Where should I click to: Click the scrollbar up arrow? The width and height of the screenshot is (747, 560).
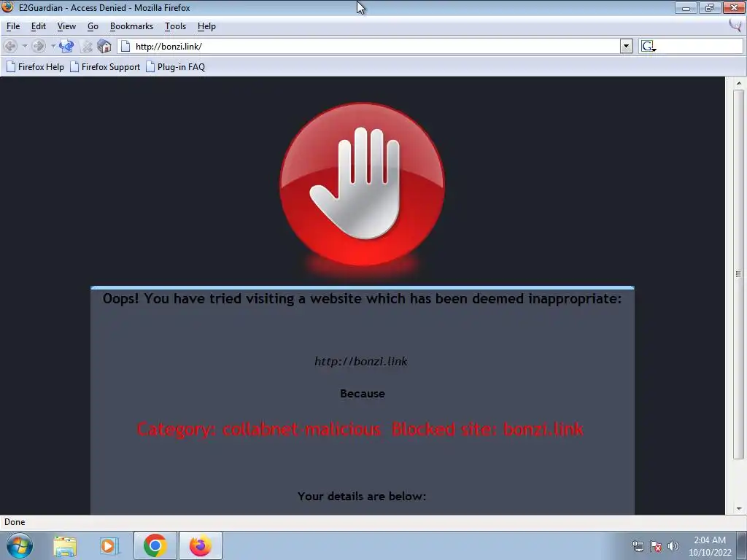click(x=739, y=83)
